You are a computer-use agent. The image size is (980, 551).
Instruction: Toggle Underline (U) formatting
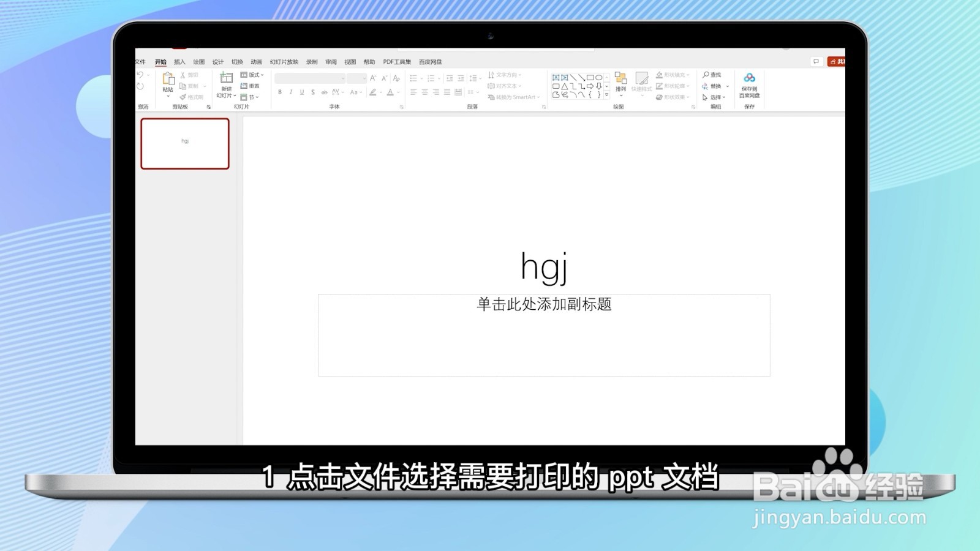tap(302, 92)
